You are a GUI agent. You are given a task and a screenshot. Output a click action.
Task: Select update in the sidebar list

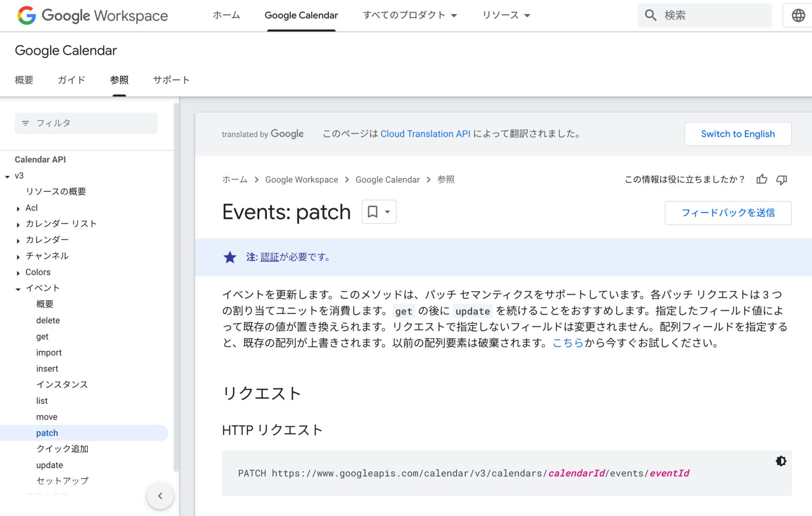[x=49, y=465]
